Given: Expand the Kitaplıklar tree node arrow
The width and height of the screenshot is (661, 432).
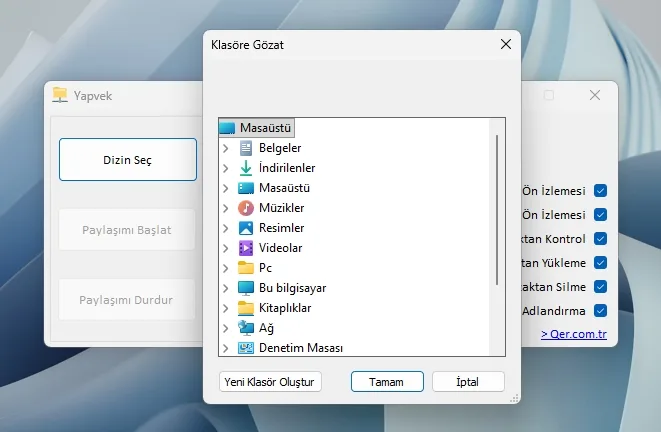Looking at the screenshot, I should pyautogui.click(x=226, y=308).
